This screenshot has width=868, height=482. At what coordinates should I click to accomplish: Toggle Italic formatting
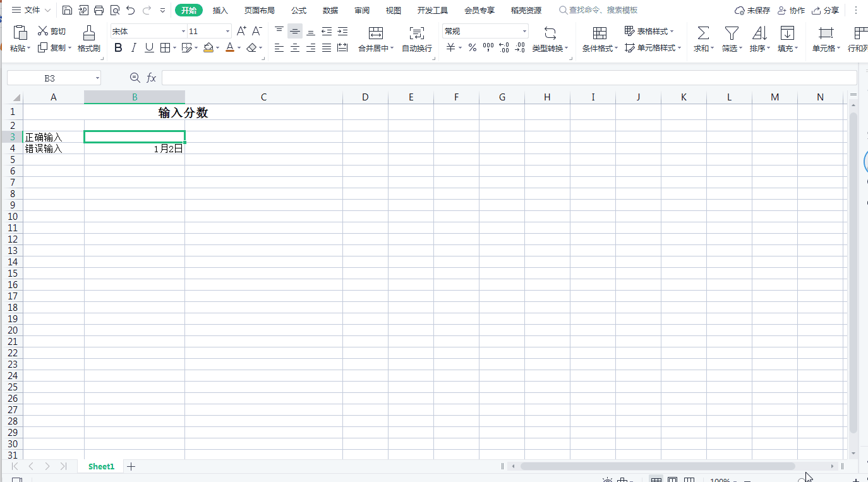click(x=133, y=47)
